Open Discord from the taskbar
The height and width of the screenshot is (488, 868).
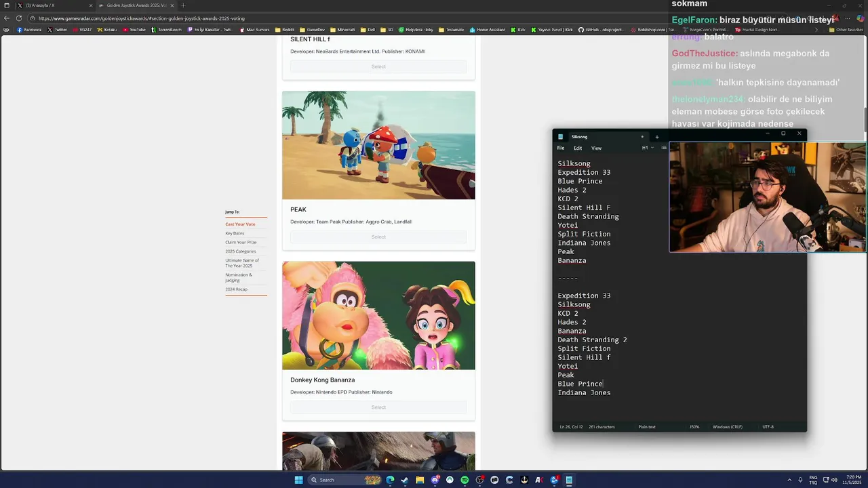pos(435,480)
